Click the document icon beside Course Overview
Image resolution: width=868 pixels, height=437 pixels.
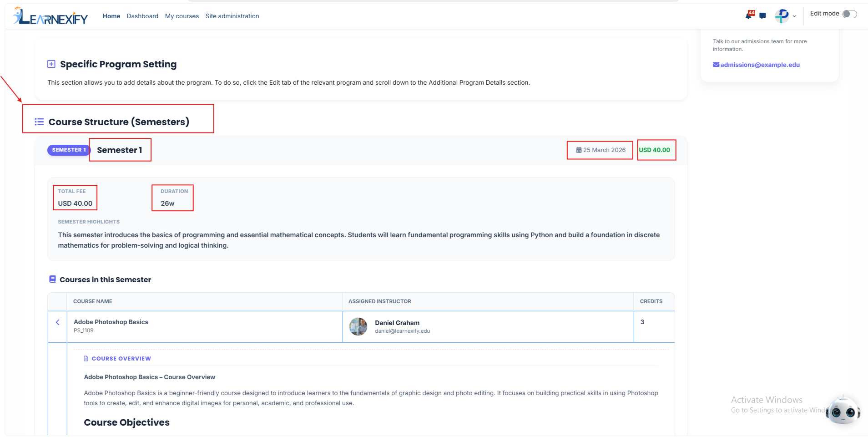[x=86, y=359]
